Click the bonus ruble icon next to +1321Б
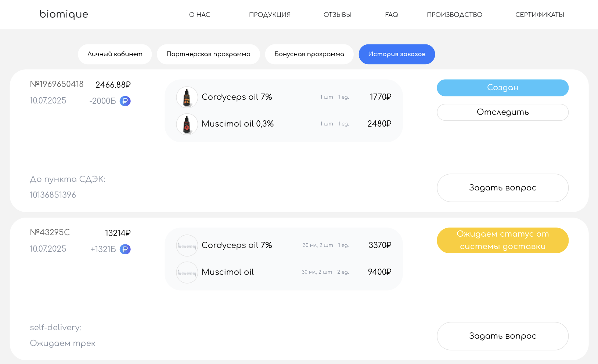Screen dimensions: 598x364 coord(125,249)
